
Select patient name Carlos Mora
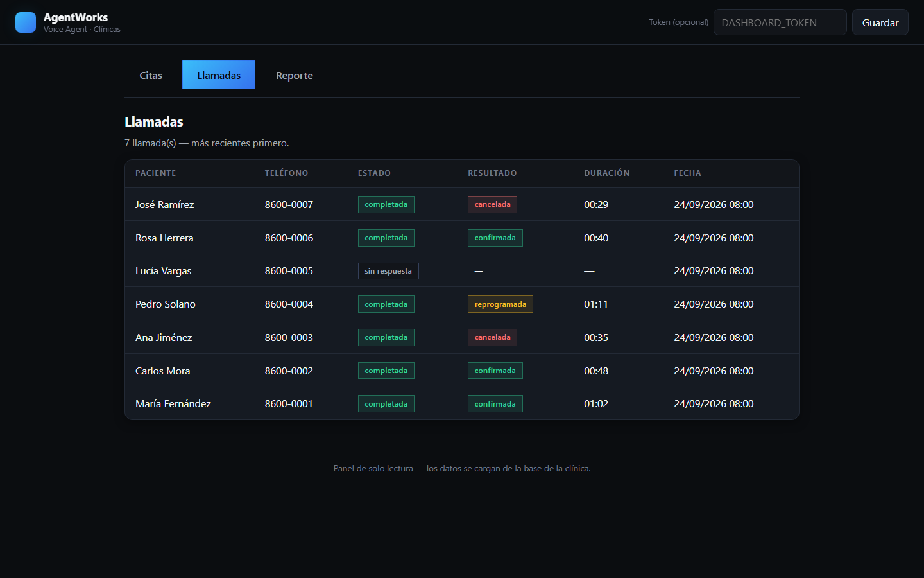tap(163, 371)
